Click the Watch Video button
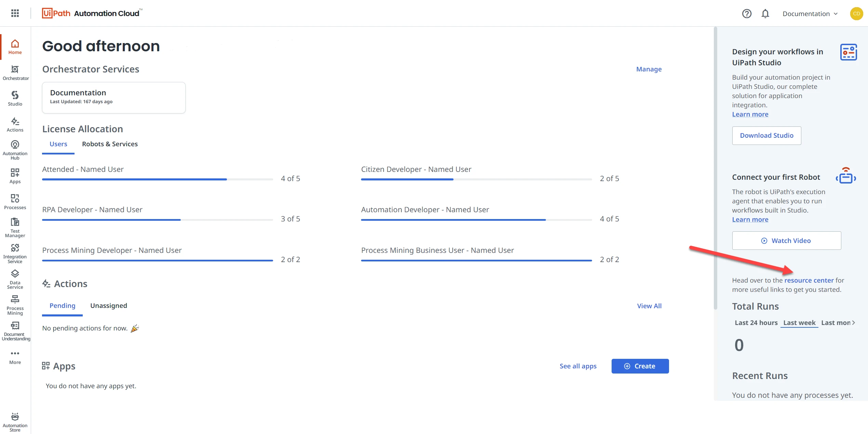 pos(787,241)
